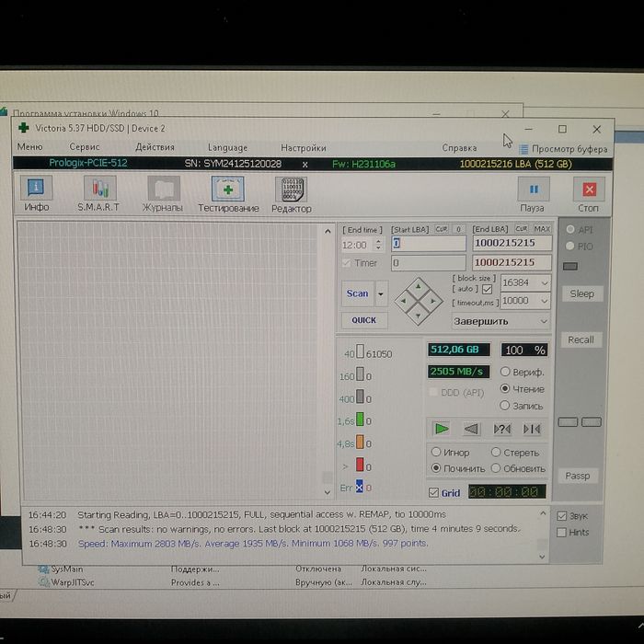Click Просмотр буфера buffer view icon
This screenshot has width=644, height=644.
(523, 149)
